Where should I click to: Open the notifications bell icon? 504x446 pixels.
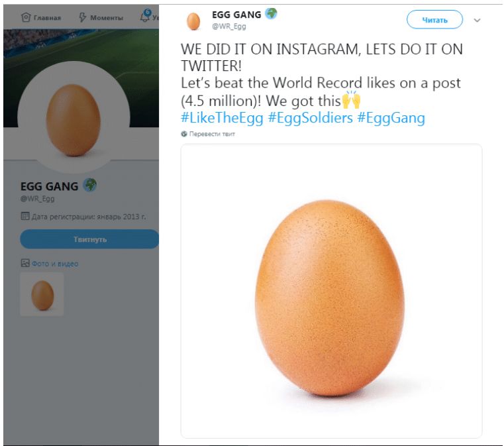[x=145, y=16]
